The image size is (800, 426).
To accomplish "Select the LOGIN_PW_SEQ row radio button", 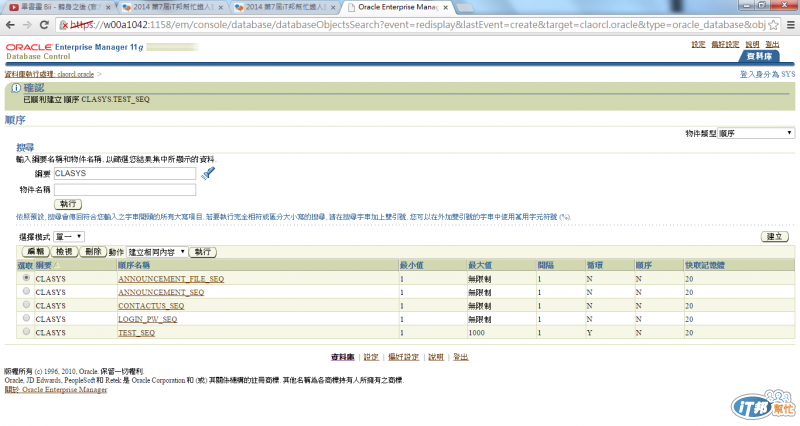I will tap(26, 318).
